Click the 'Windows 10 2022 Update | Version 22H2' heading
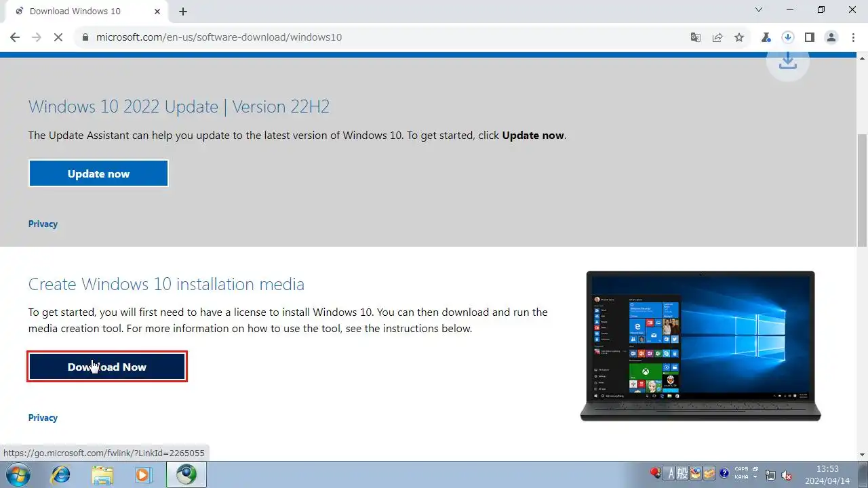The image size is (868, 488). [179, 106]
